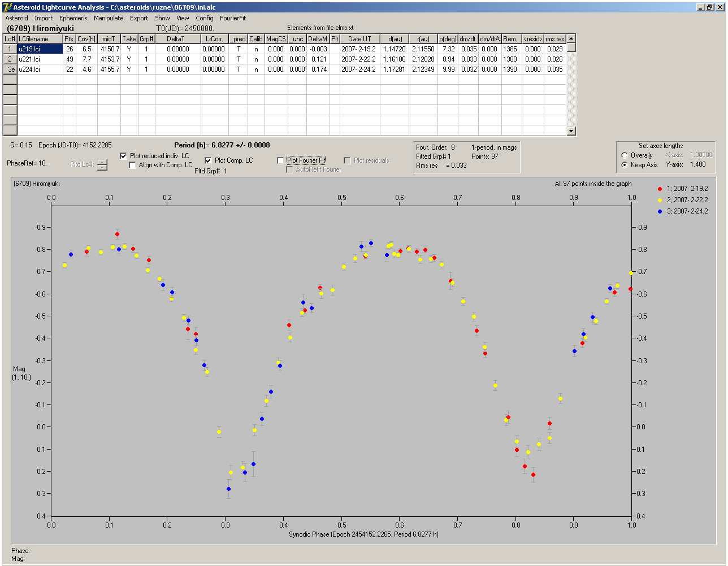
Task: Open the Asteroid menu
Action: (16, 18)
